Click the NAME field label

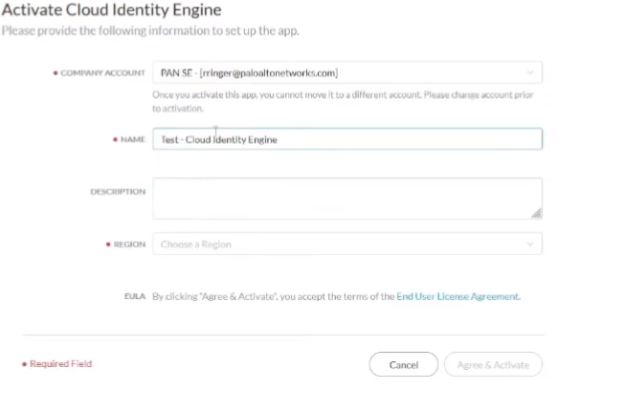[x=133, y=139]
